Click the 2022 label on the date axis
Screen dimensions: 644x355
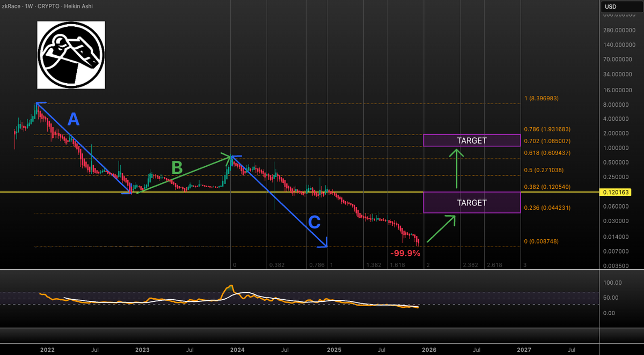(x=47, y=350)
